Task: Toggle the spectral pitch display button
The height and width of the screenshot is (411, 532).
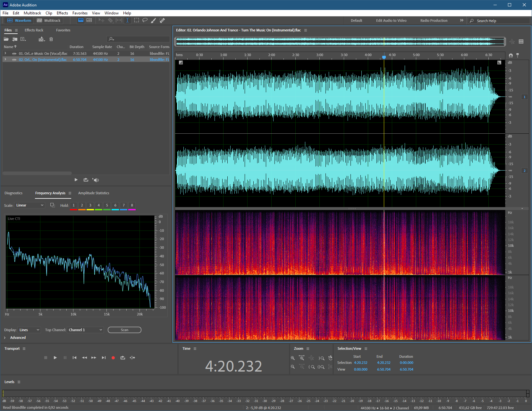Action: pos(89,20)
